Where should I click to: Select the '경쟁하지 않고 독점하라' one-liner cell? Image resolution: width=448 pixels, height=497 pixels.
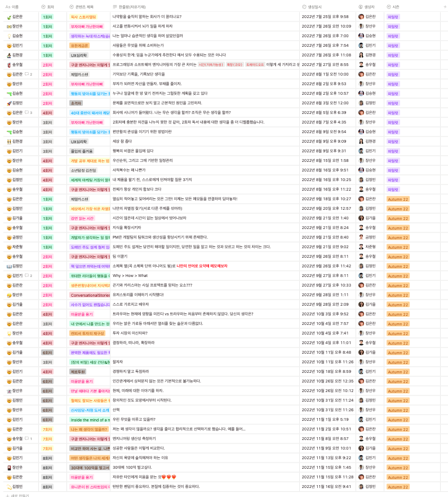[131, 372]
